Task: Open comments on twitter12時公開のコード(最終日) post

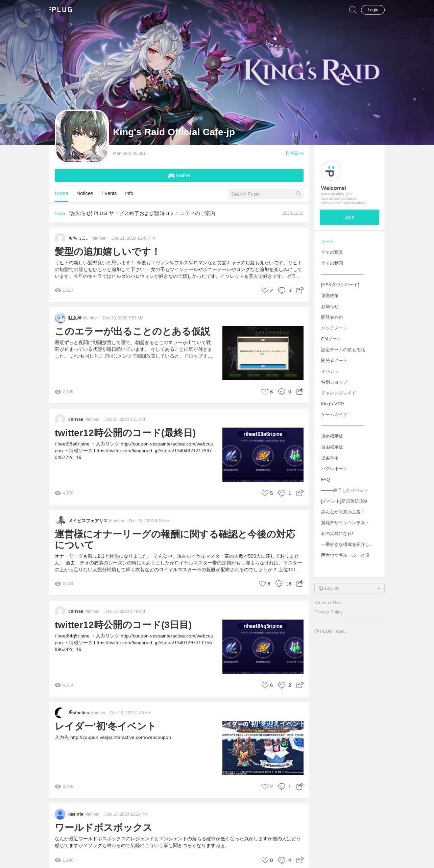Action: coord(282,493)
